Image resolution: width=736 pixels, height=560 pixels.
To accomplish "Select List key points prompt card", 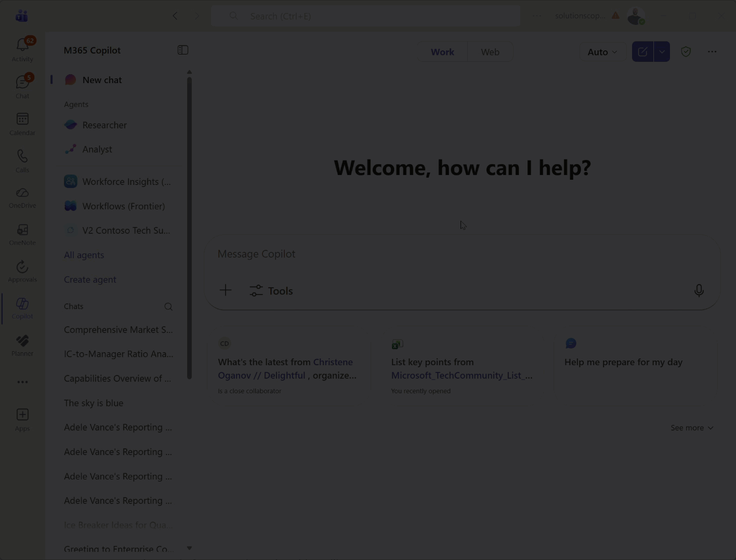I will (462, 367).
